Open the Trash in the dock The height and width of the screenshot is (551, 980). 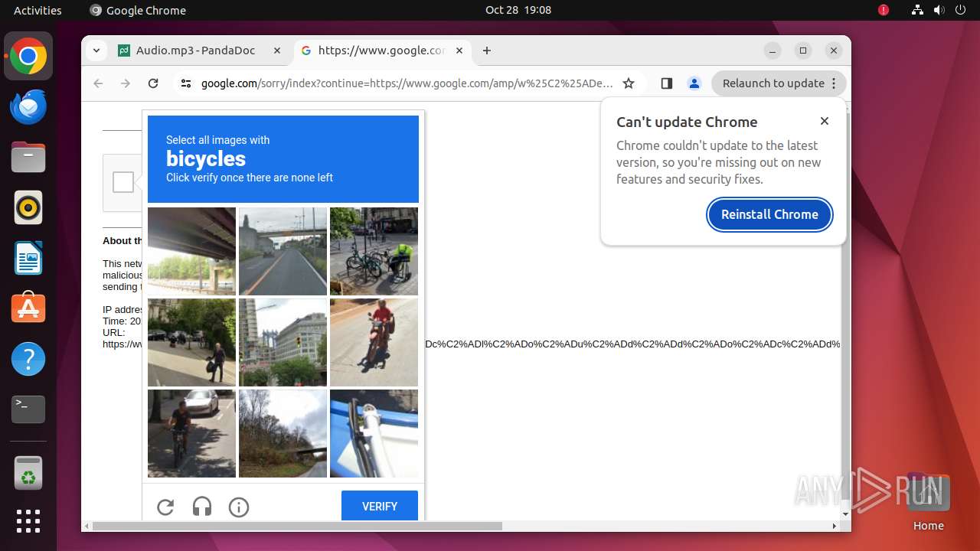click(x=28, y=472)
